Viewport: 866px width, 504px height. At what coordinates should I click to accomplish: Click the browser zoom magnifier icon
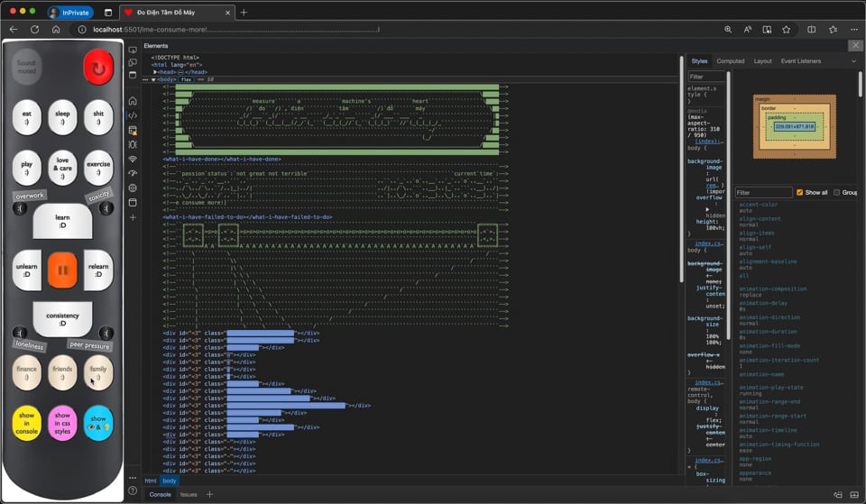coord(728,29)
